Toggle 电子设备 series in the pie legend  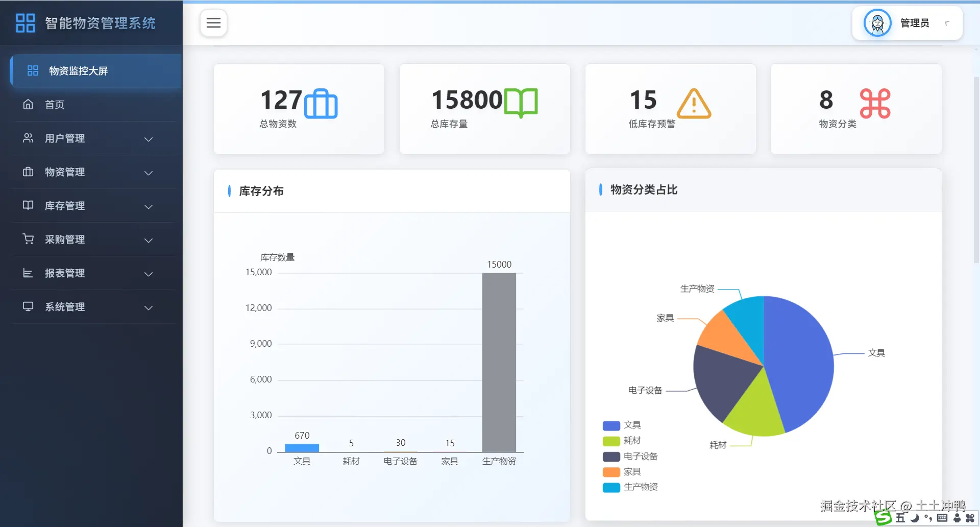click(630, 457)
